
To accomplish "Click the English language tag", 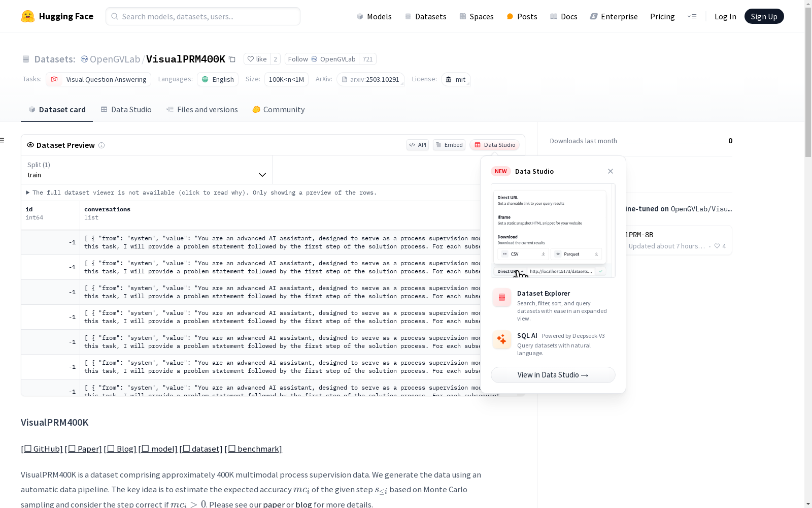I will 218,79.
